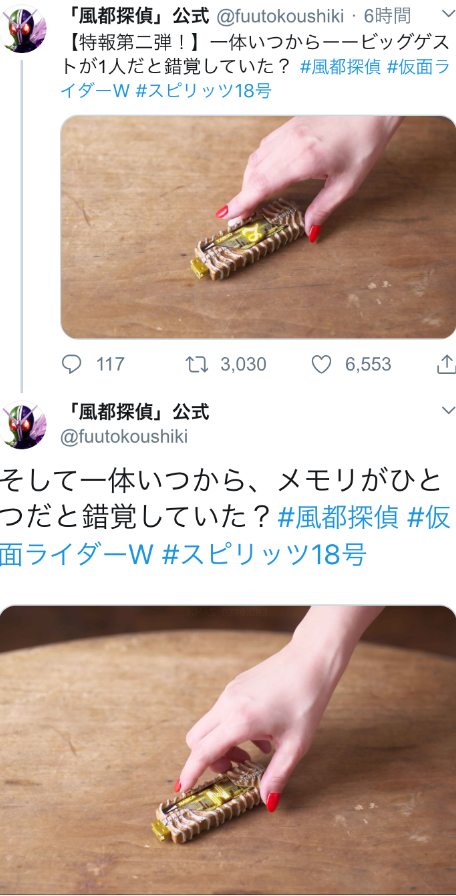Screen dimensions: 456x896
Task: View the first tweet's attached photo
Action: pyautogui.click(x=258, y=227)
